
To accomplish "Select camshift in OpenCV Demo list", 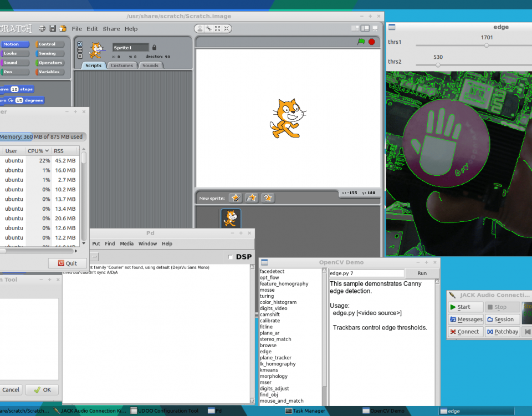I will [x=270, y=314].
